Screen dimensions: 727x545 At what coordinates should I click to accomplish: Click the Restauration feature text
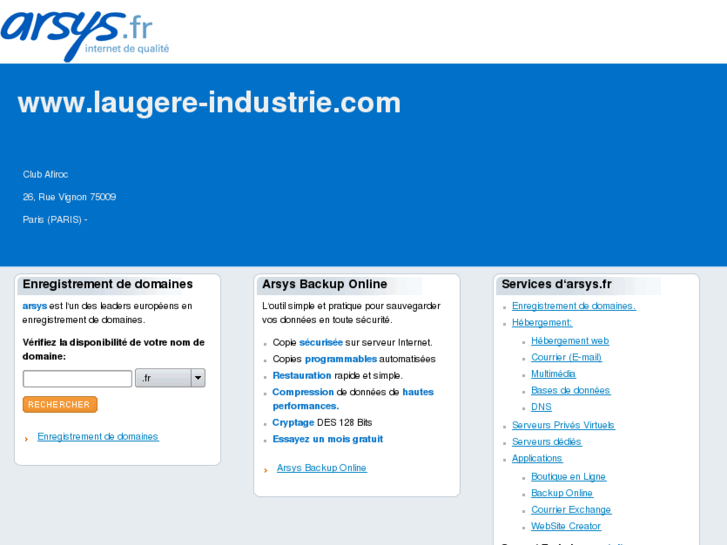[x=302, y=375]
